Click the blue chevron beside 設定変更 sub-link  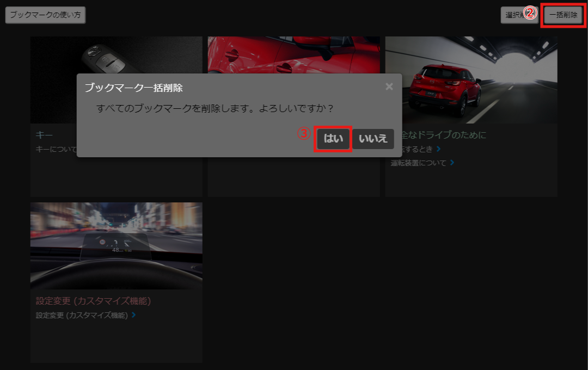coord(133,315)
